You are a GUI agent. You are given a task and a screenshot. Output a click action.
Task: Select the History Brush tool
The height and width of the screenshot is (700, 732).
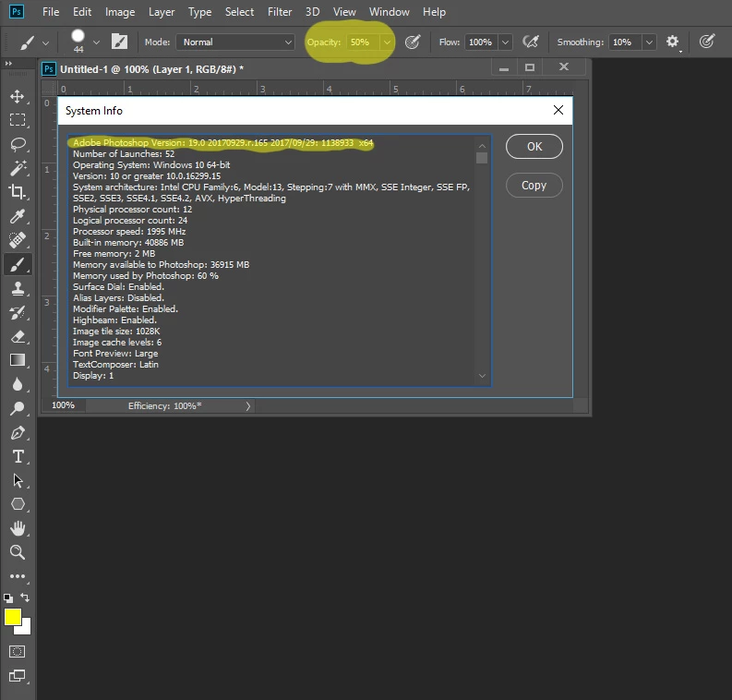pos(18,312)
